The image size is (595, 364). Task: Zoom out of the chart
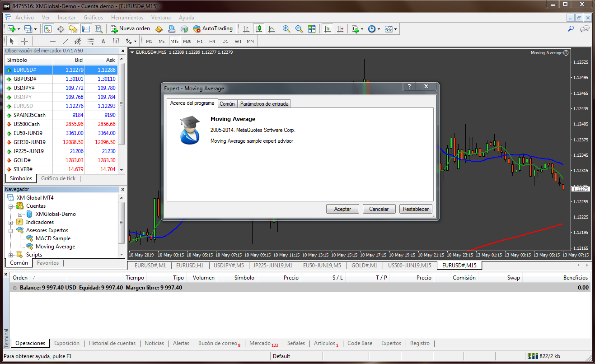299,28
